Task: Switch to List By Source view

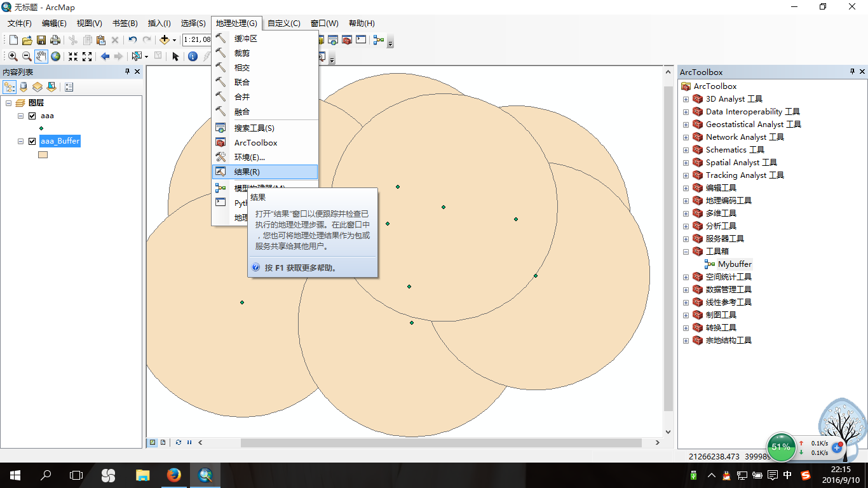Action: [24, 87]
